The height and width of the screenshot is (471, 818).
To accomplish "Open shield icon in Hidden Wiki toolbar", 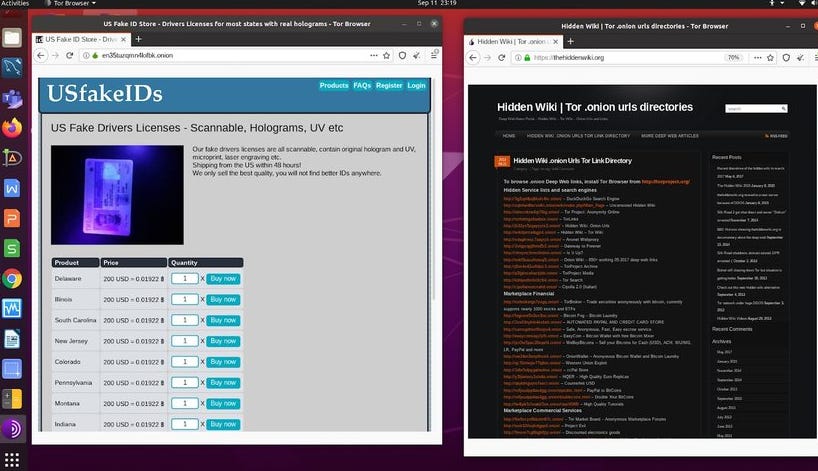I will pos(786,57).
